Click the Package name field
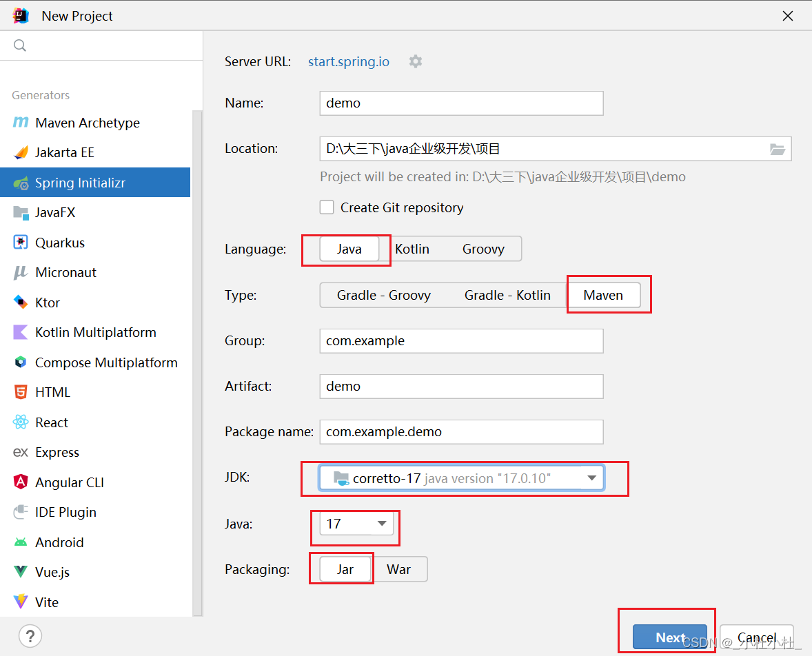The height and width of the screenshot is (656, 812). pos(461,432)
